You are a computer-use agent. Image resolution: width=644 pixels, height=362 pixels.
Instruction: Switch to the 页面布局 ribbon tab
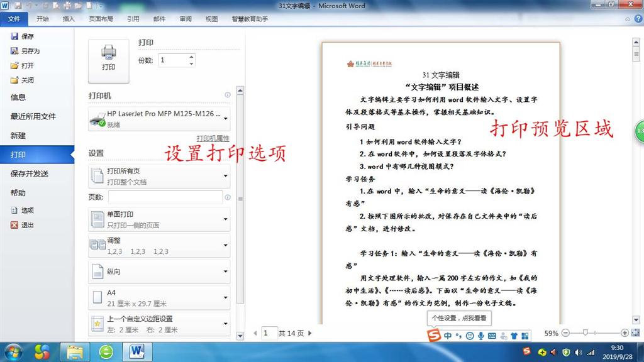(101, 19)
